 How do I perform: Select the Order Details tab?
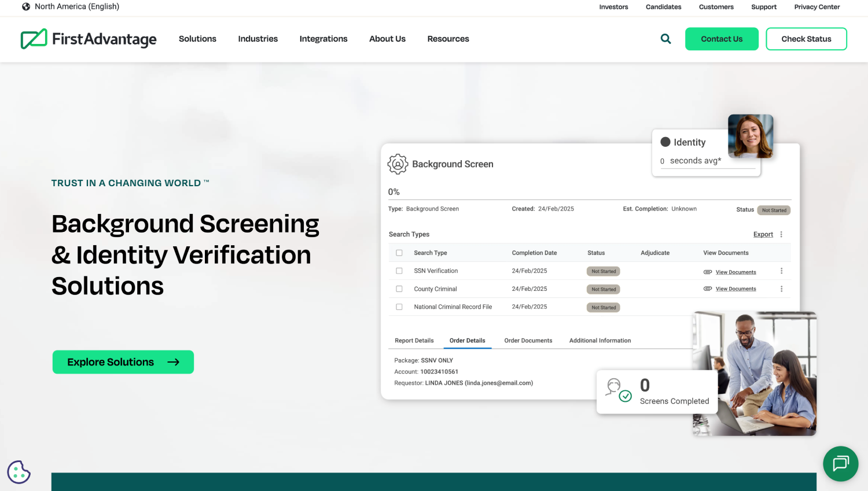click(x=468, y=341)
